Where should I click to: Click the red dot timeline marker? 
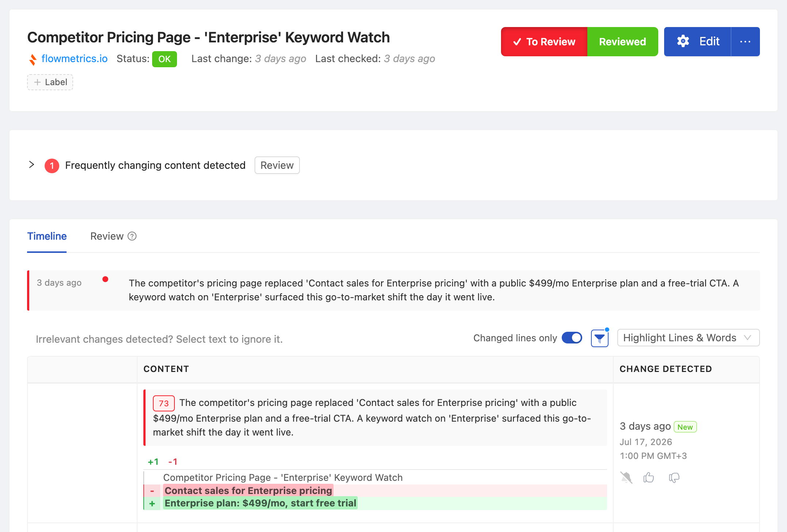tap(105, 280)
